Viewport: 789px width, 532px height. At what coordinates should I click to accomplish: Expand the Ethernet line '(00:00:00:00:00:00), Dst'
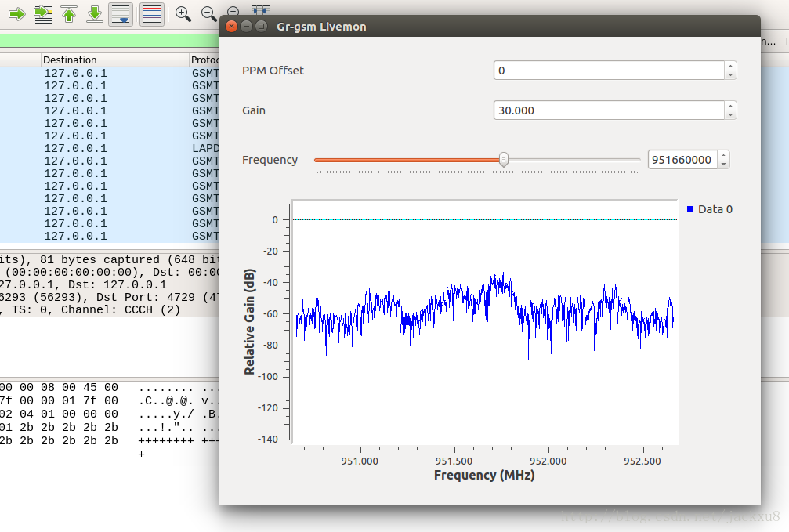[110, 273]
